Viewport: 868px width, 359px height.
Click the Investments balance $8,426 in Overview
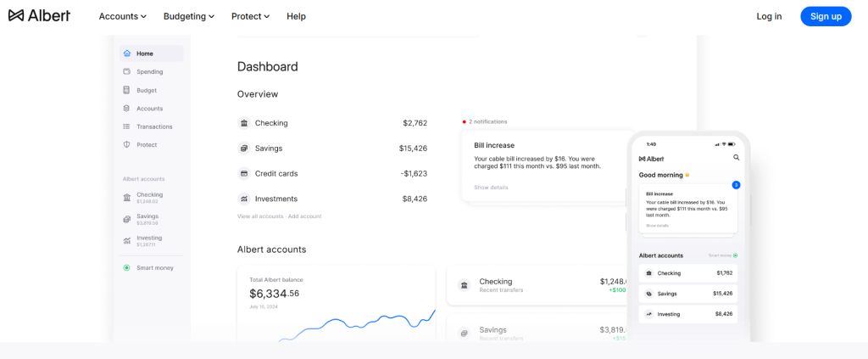click(x=415, y=199)
